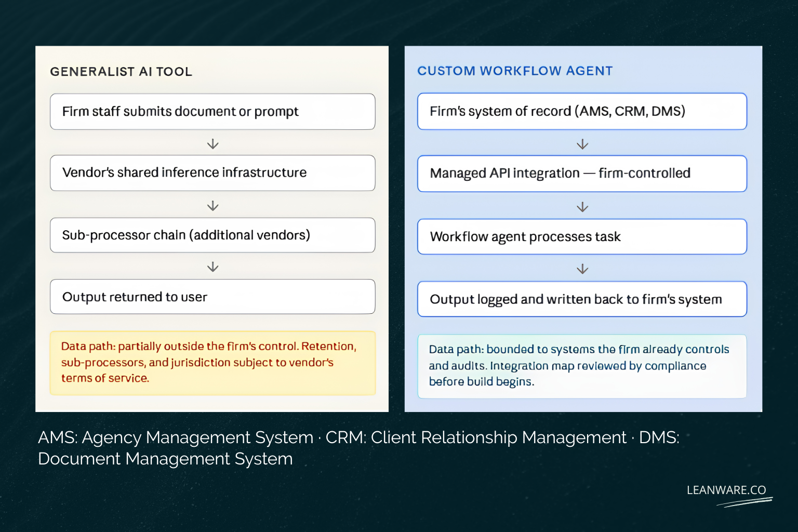Select 'Firm staff submits document or prompt' box

tap(212, 112)
